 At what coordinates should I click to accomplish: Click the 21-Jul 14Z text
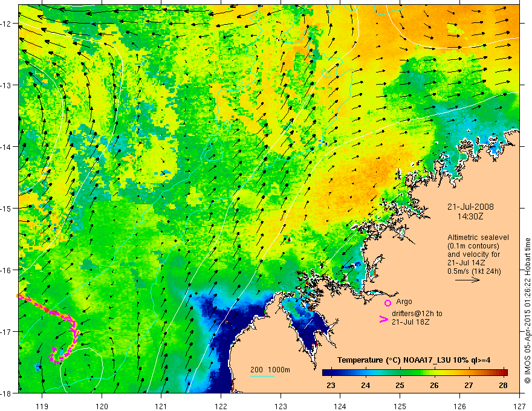click(466, 263)
